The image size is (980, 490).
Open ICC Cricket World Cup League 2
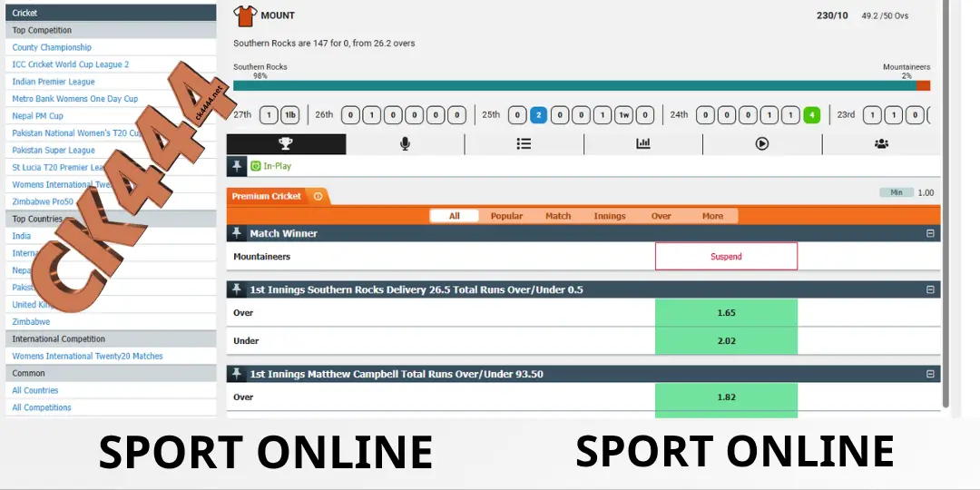coord(71,64)
